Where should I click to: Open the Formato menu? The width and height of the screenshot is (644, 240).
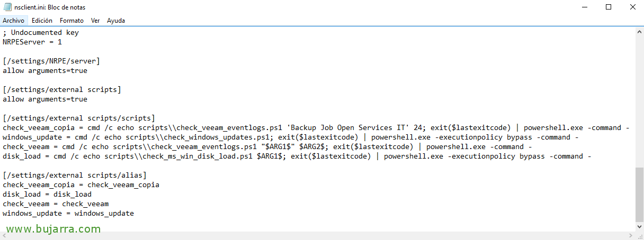pyautogui.click(x=71, y=21)
